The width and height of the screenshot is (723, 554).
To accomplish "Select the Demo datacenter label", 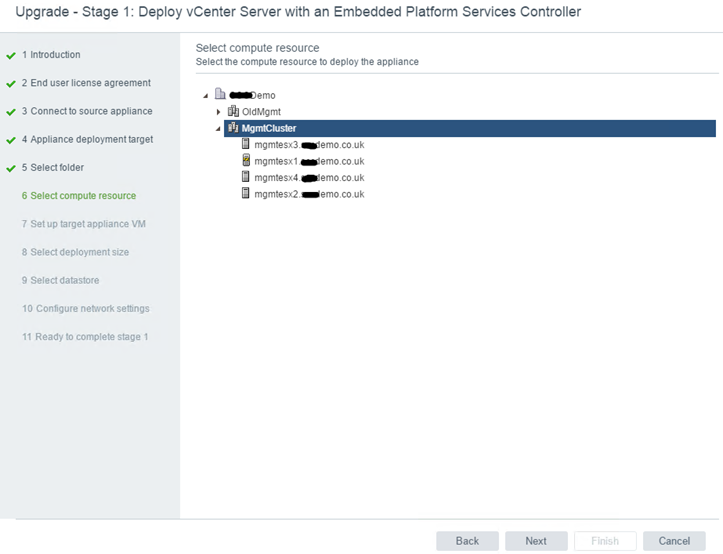I will 252,95.
